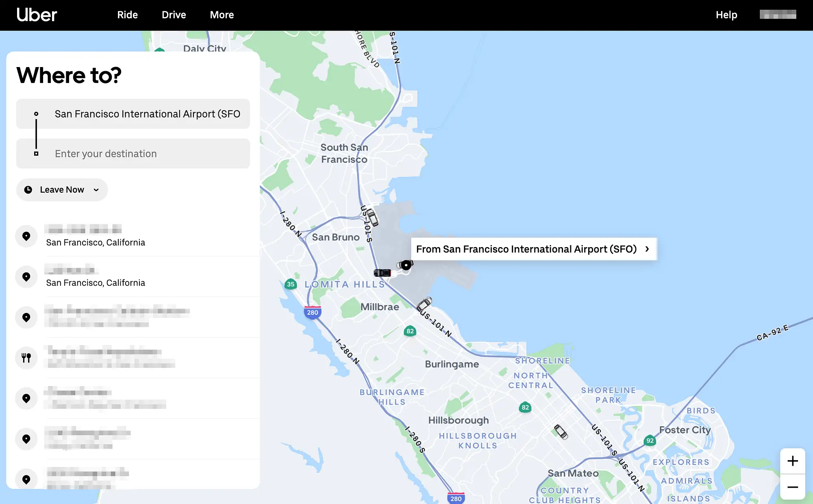
Task: Click chevron arrow on the SFO tooltip
Action: 647,249
